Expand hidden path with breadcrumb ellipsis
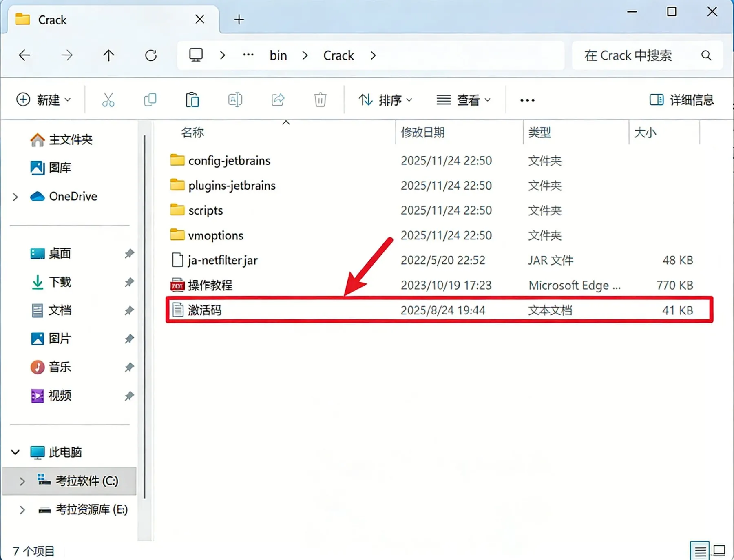This screenshot has width=734, height=560. tap(248, 55)
